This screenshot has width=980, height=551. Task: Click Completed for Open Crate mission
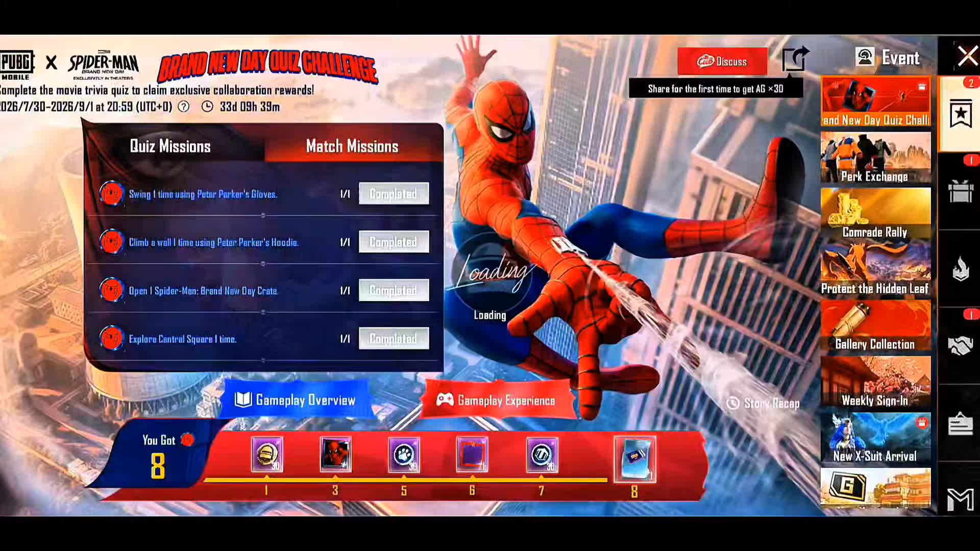394,290
